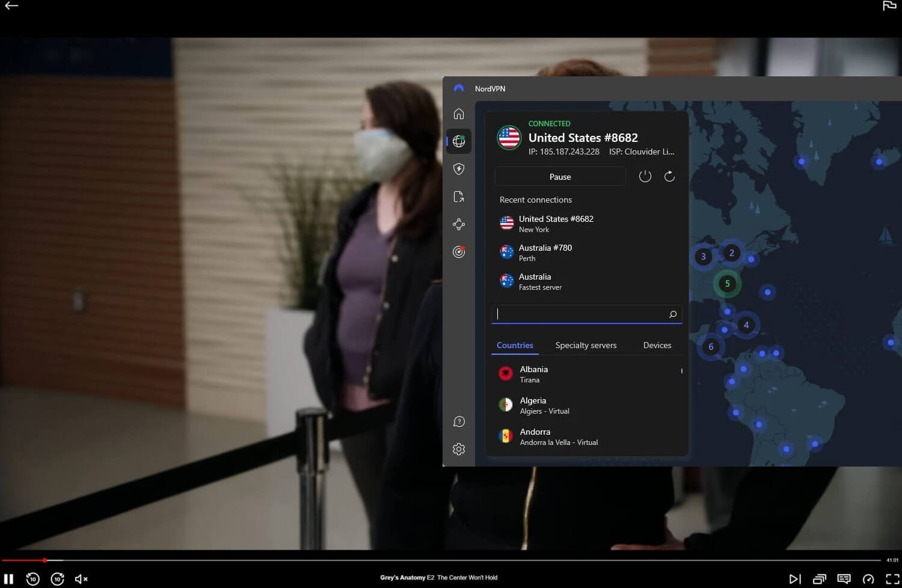902x588 pixels.
Task: Toggle fullscreen mode of the player
Action: point(892,579)
